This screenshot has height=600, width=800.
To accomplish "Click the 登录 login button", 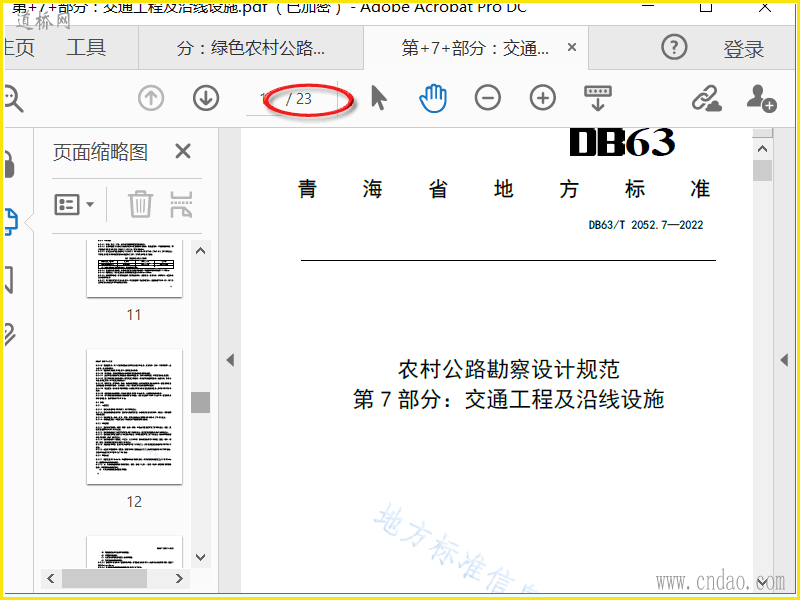I will [x=743, y=49].
